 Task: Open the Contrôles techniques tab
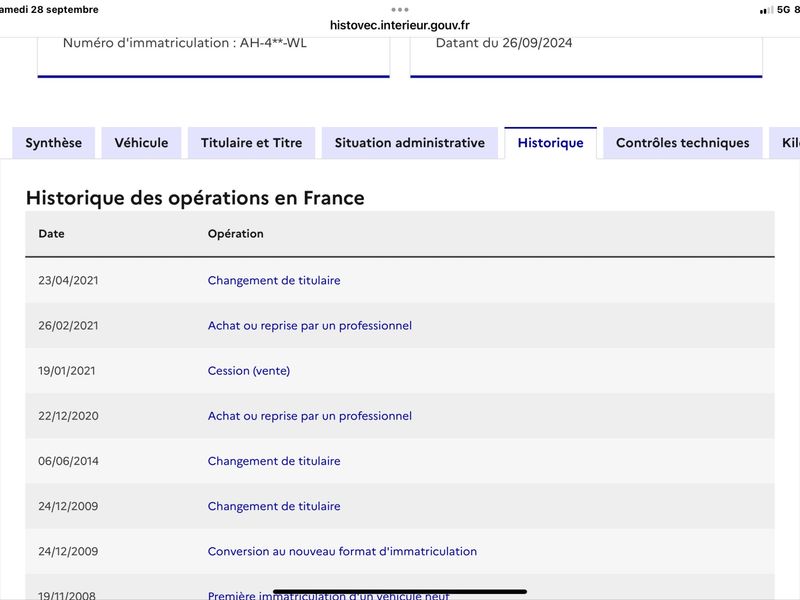point(683,143)
